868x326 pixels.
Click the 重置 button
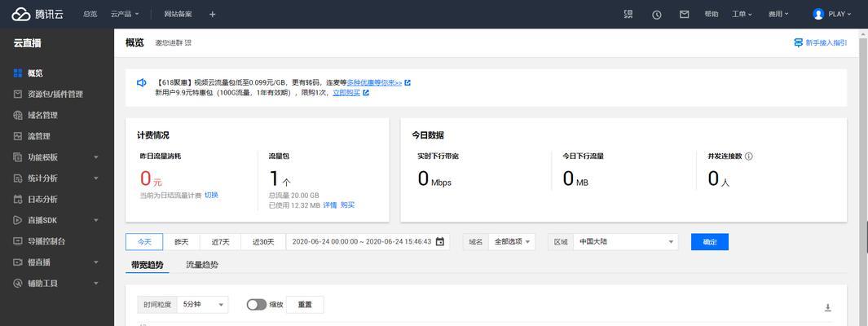tap(305, 305)
